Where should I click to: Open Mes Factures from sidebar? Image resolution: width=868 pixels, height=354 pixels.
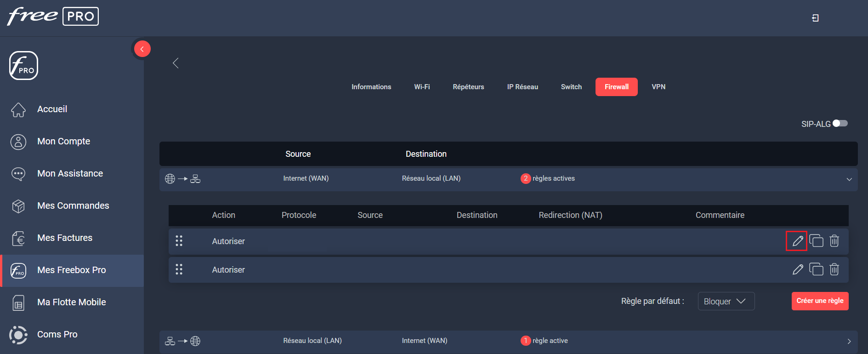coord(65,238)
